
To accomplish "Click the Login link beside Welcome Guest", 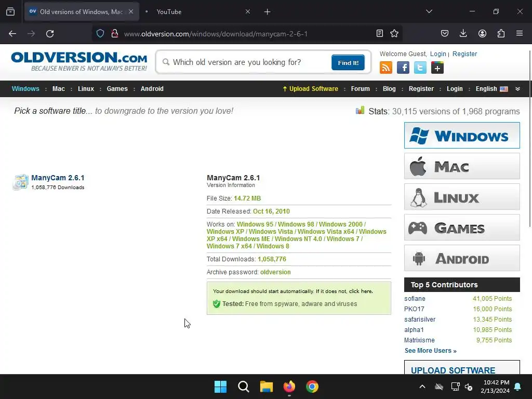I will click(438, 54).
